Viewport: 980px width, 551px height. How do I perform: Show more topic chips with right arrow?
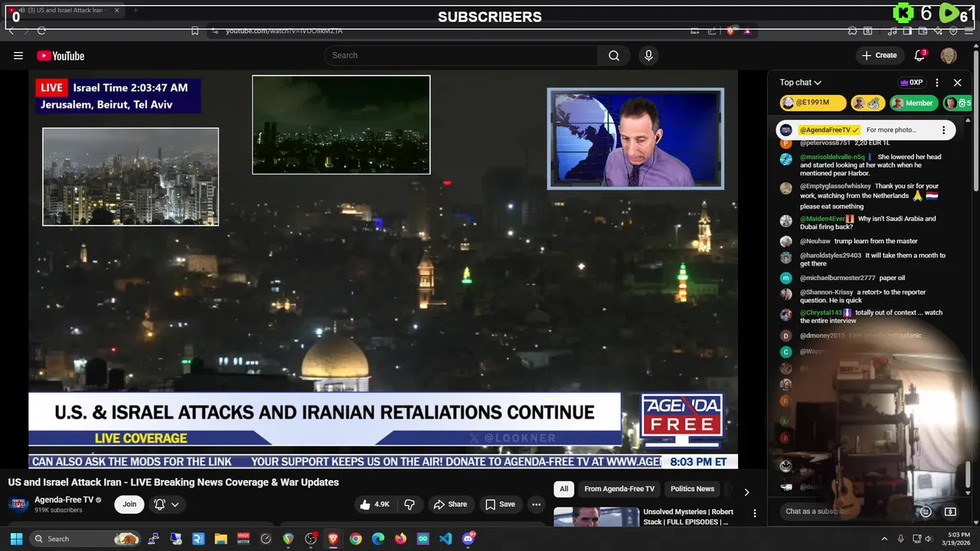pos(746,492)
